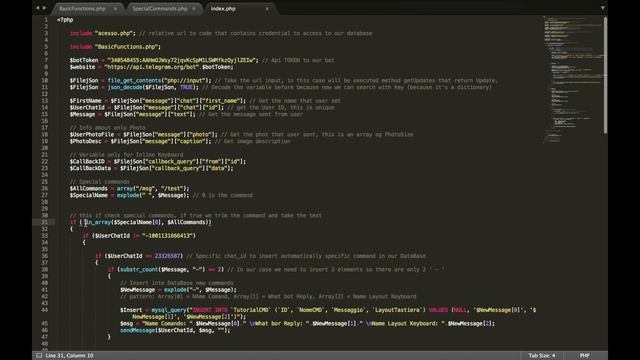Click '// Variable only for Inline Keyboard' comment
The image size is (640, 360).
coord(127,155)
